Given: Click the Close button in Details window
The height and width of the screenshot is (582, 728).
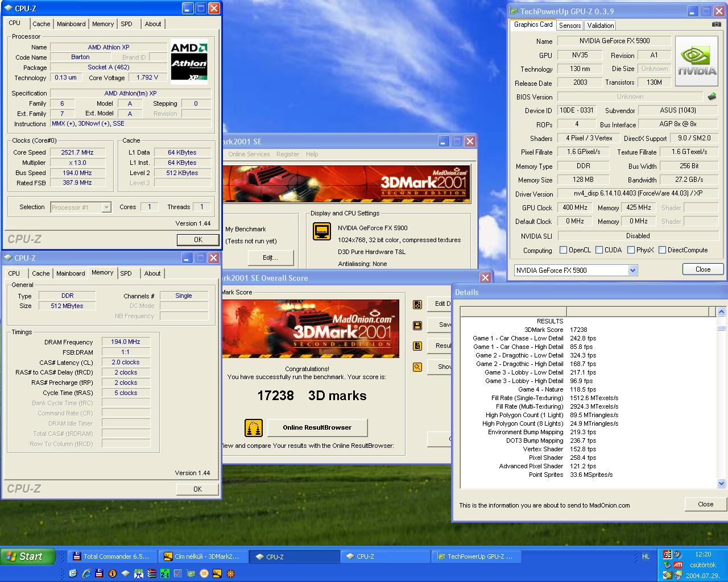Looking at the screenshot, I should pos(705,504).
